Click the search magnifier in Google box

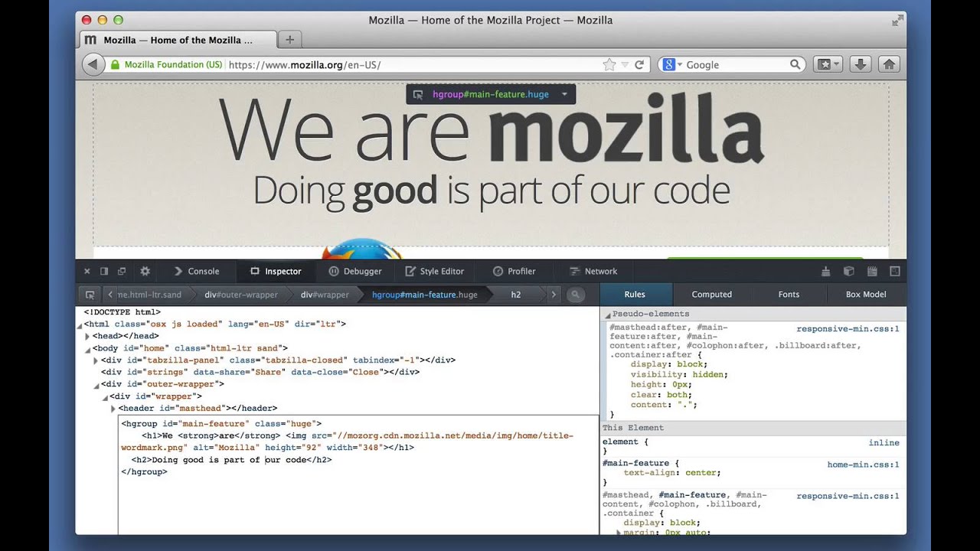point(795,65)
